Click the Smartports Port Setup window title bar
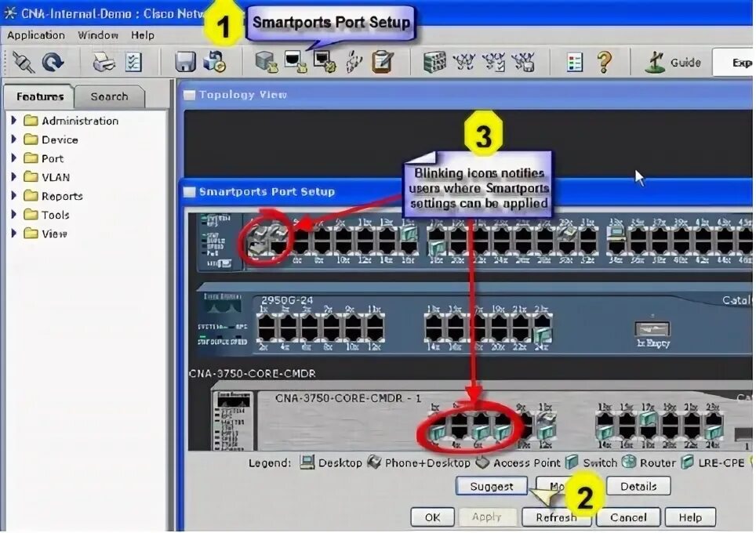The width and height of the screenshot is (756, 533). point(467,192)
